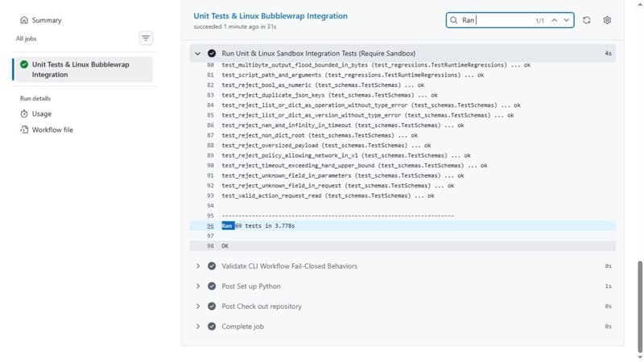Open the Usage stopwatch icon

tap(24, 113)
